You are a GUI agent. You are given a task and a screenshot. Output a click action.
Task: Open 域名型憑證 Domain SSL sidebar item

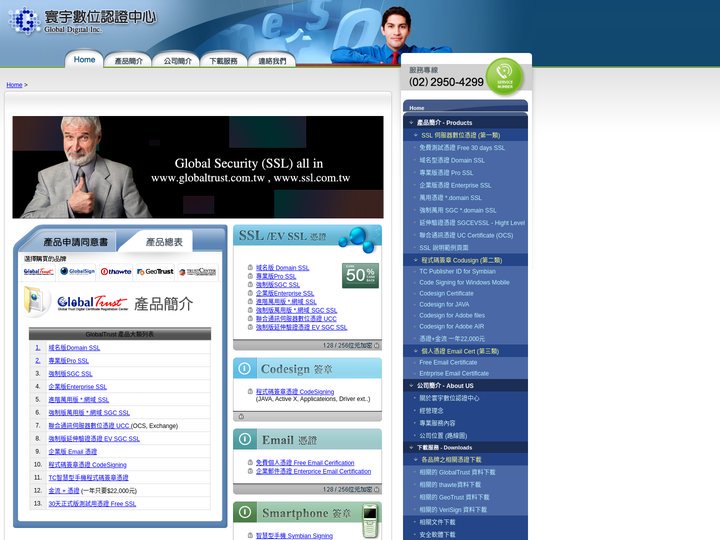click(x=451, y=160)
